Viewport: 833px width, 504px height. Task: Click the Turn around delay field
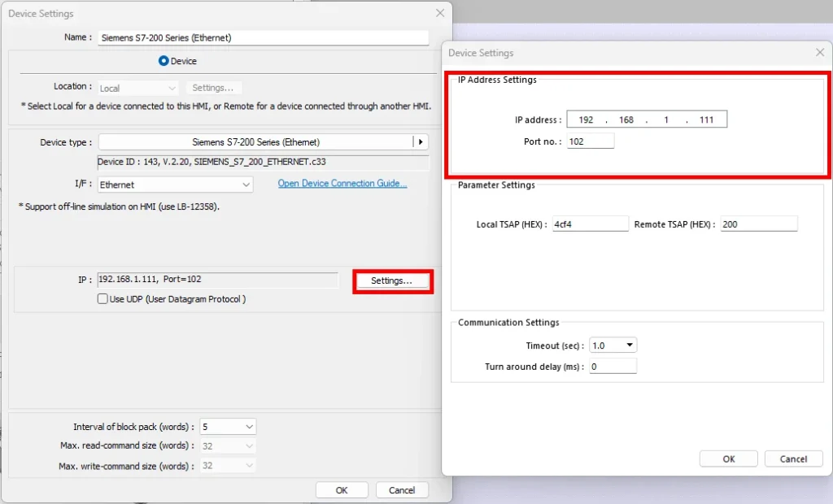[613, 367]
